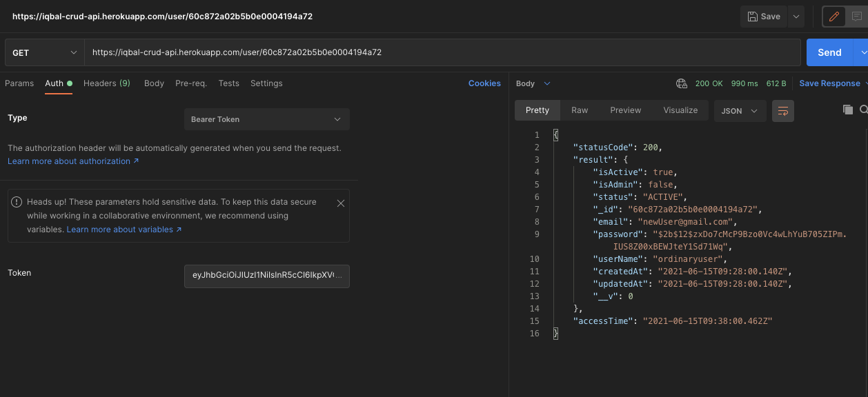Switch to the request Body tab
Screen dimensions: 868x397
click(x=154, y=83)
